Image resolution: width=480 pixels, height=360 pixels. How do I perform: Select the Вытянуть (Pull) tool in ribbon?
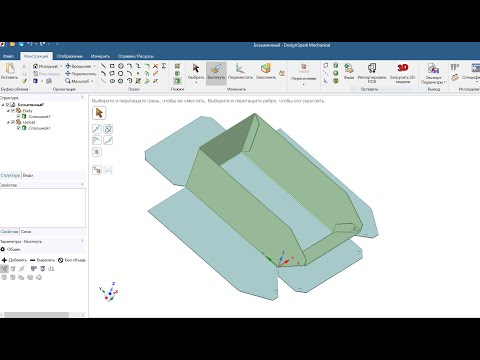[216, 72]
